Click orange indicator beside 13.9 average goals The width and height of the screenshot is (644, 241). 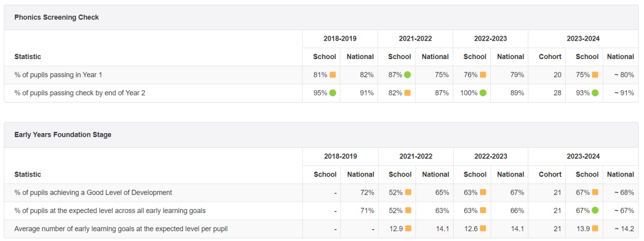pos(595,229)
